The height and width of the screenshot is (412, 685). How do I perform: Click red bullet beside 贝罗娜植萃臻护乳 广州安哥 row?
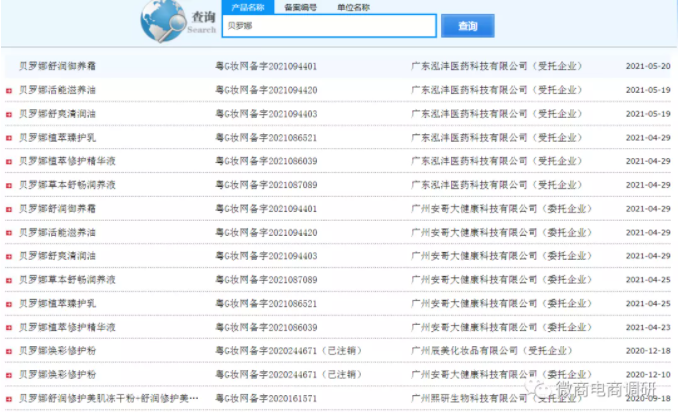pos(9,304)
